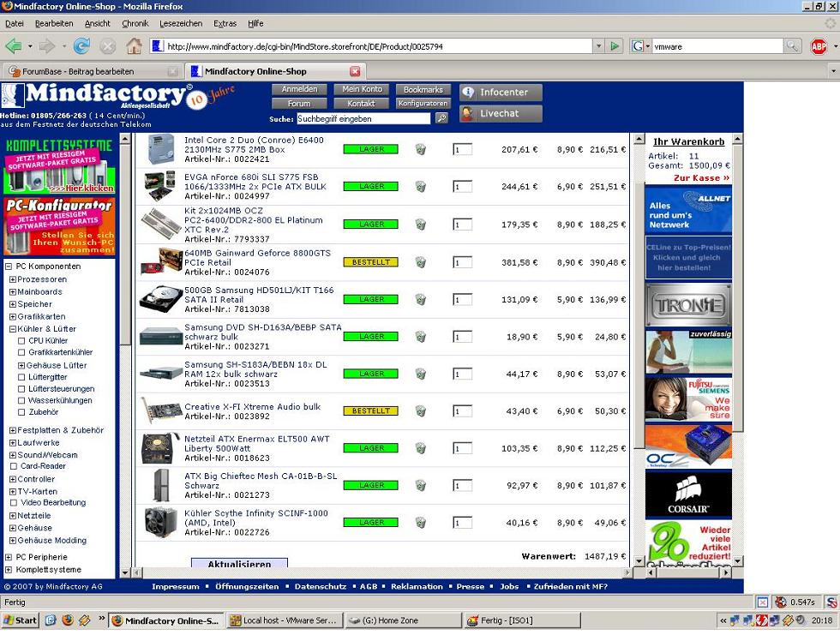This screenshot has height=635, width=840.
Task: Delete Chieftec Mesh CA-01B-B-SL case via trash icon
Action: point(421,486)
